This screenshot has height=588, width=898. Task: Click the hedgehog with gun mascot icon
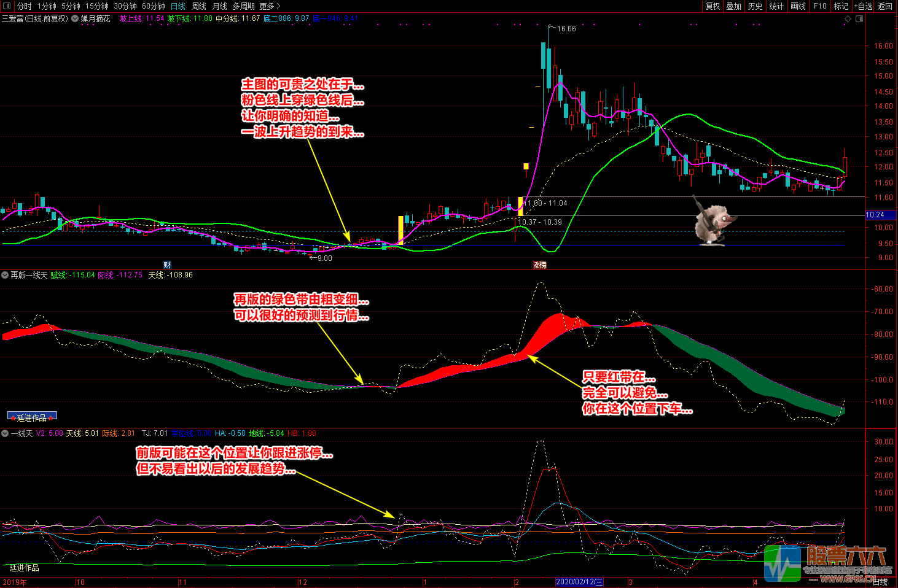(713, 221)
